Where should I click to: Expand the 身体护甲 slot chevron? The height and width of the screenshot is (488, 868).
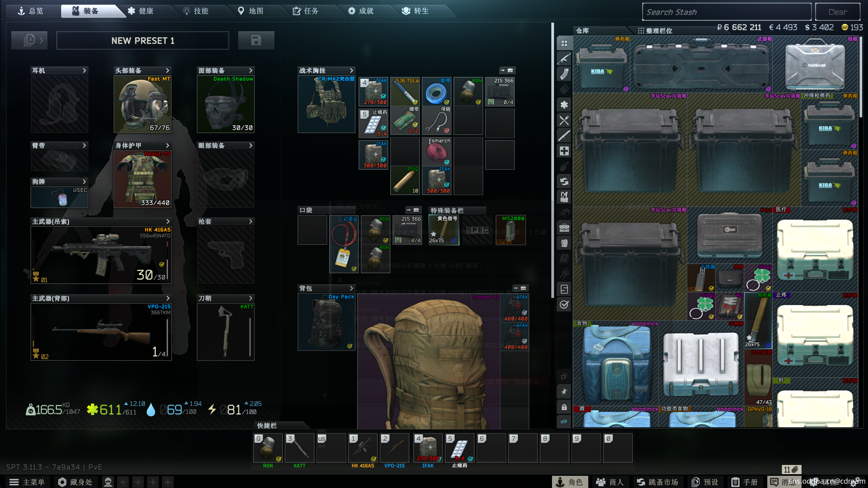click(x=167, y=145)
